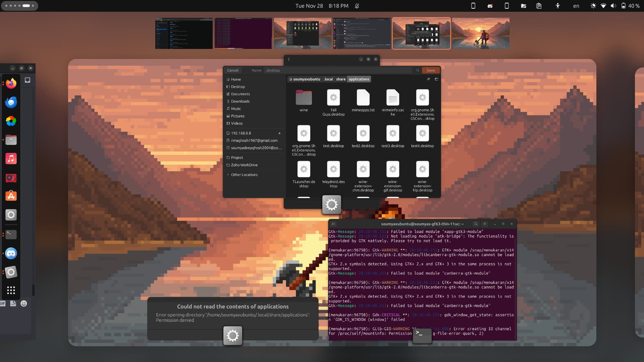Click the search icon in file dialog
Screen dimensions: 644x362
(418, 70)
